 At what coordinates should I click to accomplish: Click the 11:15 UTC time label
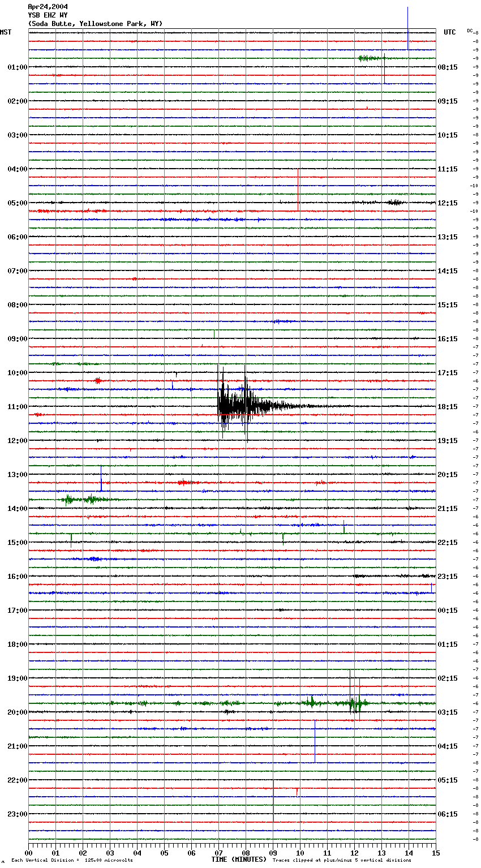tap(448, 169)
